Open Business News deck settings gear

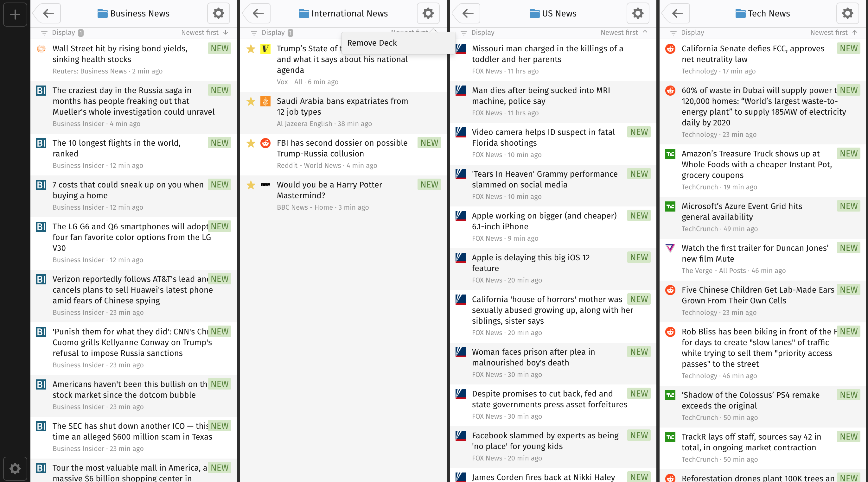pyautogui.click(x=218, y=14)
